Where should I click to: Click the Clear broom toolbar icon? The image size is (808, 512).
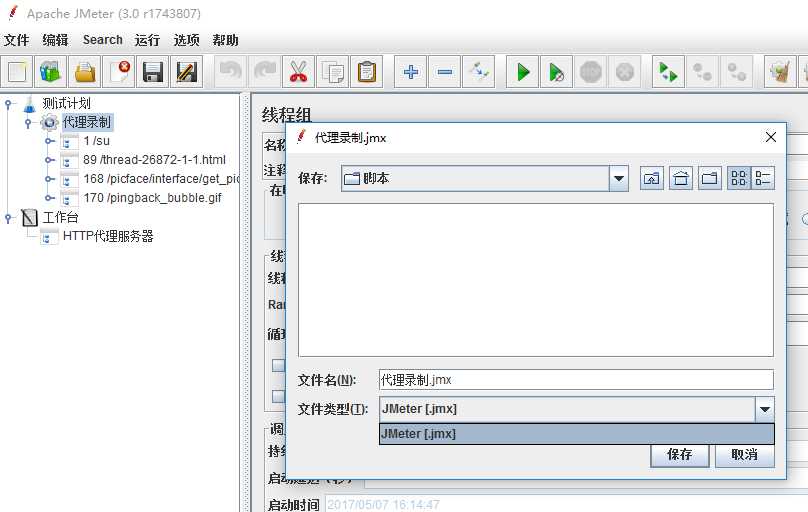click(780, 72)
